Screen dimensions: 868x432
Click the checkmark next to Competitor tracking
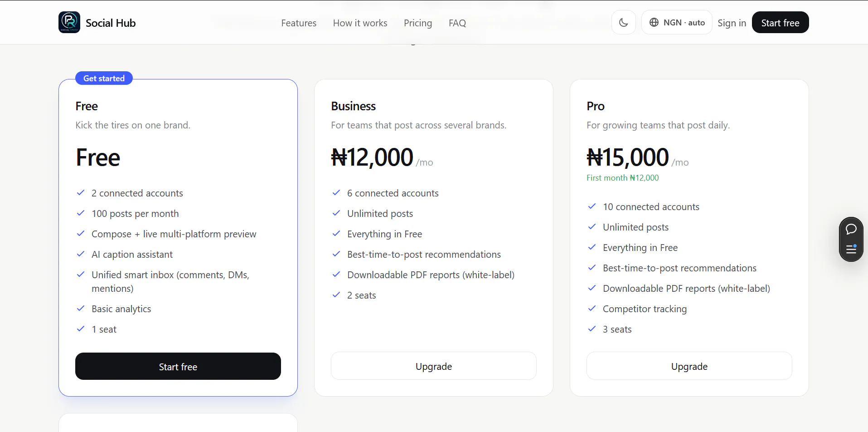pyautogui.click(x=592, y=309)
